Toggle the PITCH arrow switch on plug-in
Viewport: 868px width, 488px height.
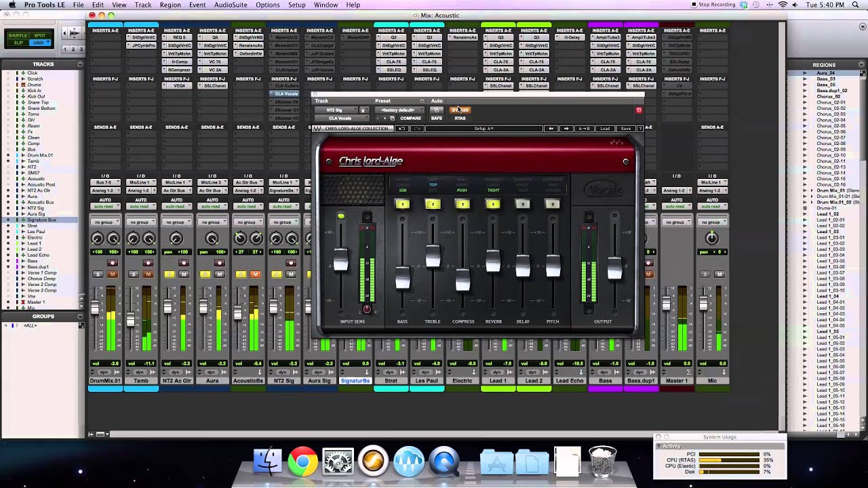point(553,204)
